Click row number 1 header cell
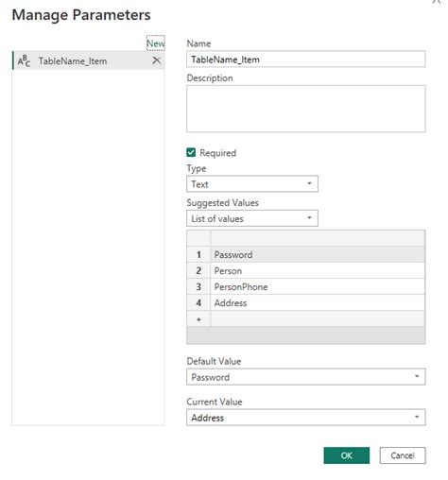 [x=198, y=254]
